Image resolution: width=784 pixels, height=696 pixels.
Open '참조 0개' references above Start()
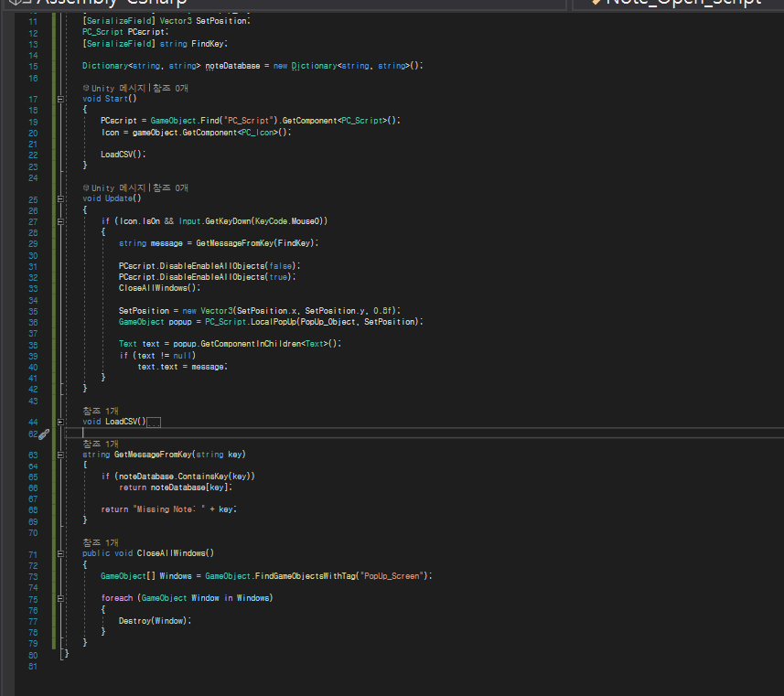pos(170,88)
